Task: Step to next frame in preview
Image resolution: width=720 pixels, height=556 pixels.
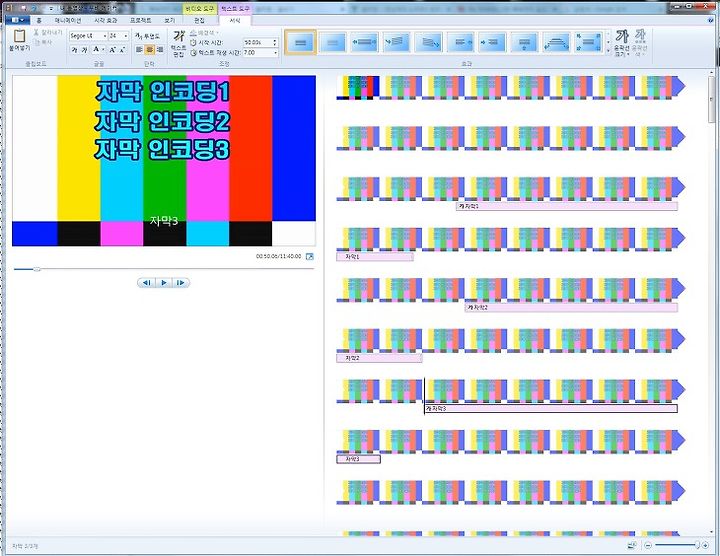Action: [180, 283]
